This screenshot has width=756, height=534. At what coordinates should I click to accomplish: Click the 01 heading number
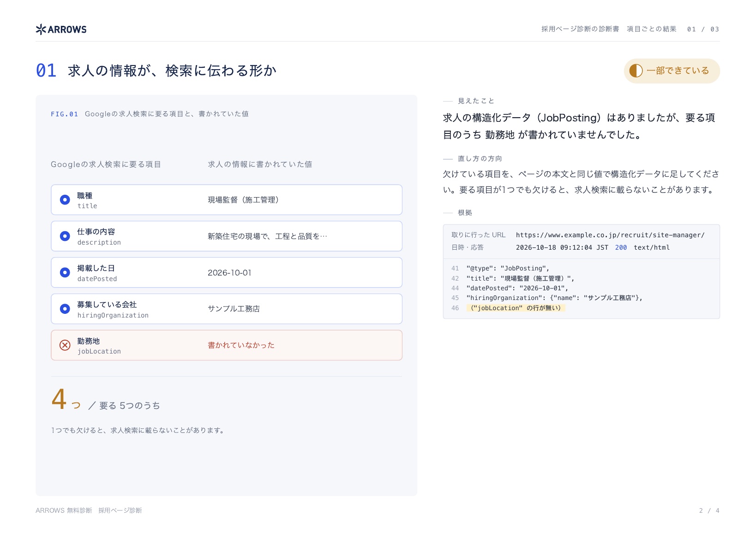point(46,71)
